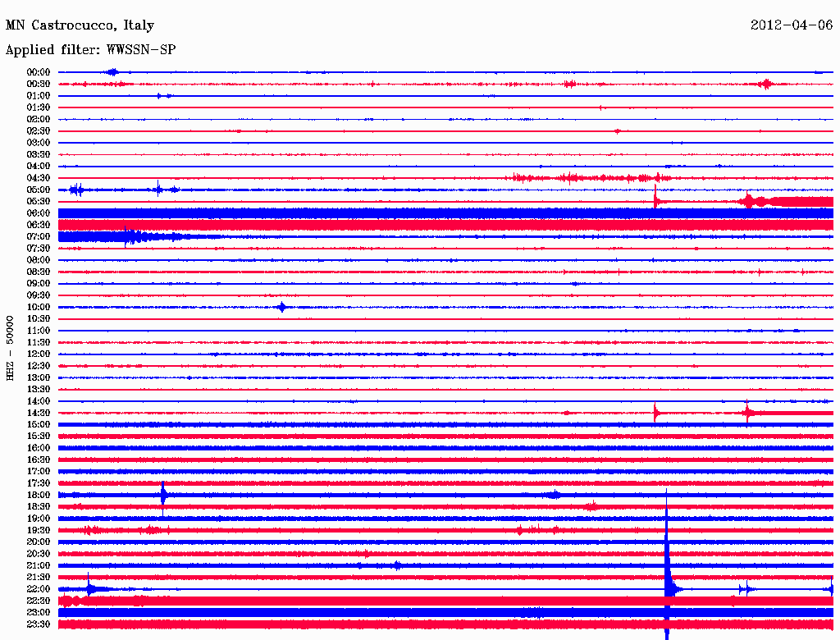Click the first red spike on the 14:30 trace

point(655,413)
